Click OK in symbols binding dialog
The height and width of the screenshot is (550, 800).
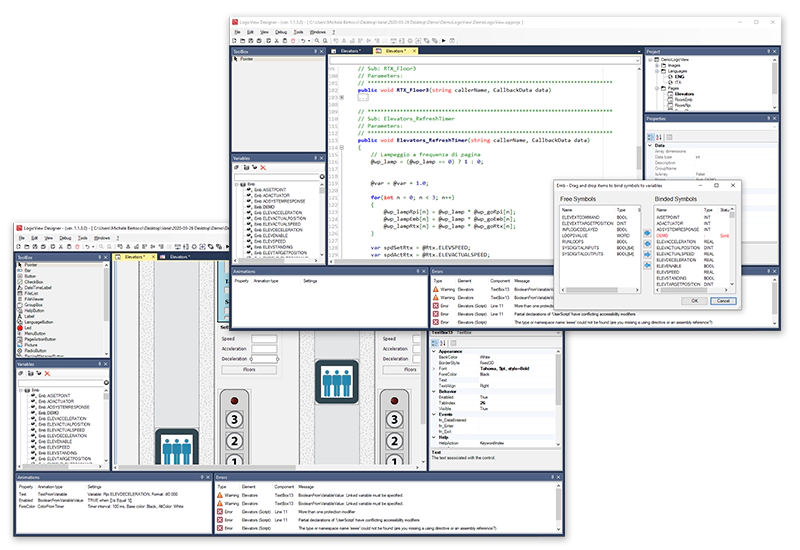click(694, 302)
